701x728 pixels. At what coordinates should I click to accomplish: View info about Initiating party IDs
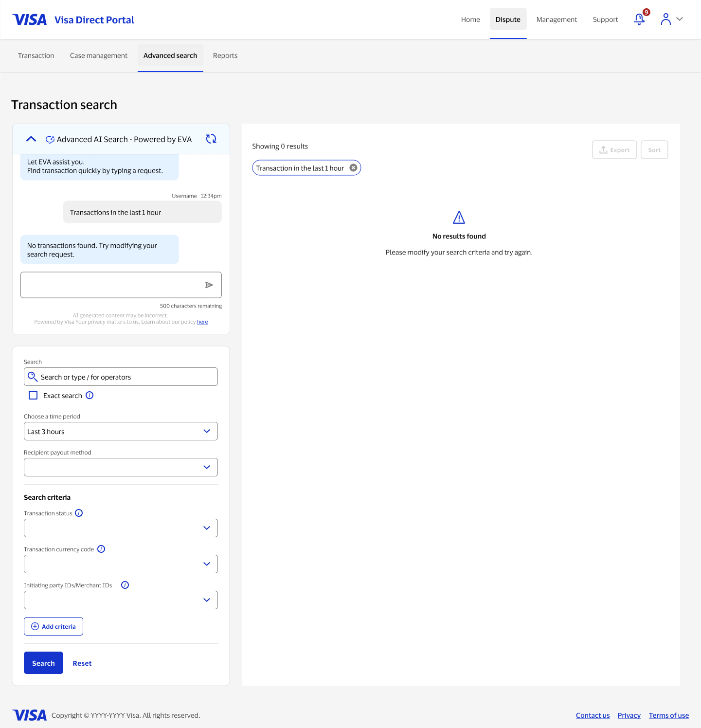125,584
